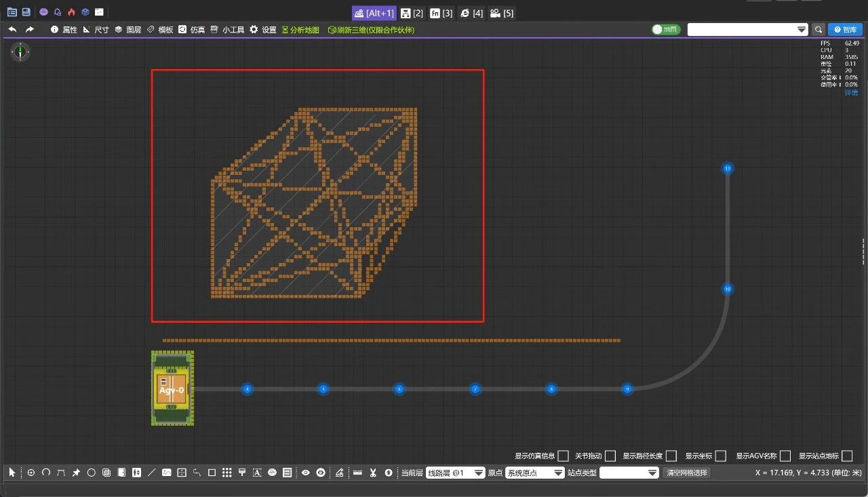Enable the 显示仿真信息 checkbox
The width and height of the screenshot is (868, 497).
click(564, 456)
